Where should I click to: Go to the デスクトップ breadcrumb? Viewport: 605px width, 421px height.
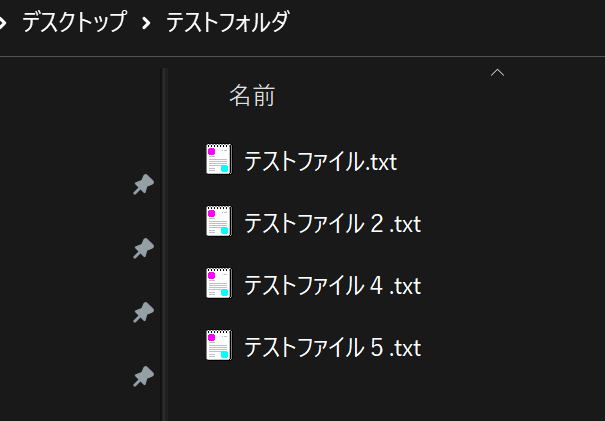(74, 22)
